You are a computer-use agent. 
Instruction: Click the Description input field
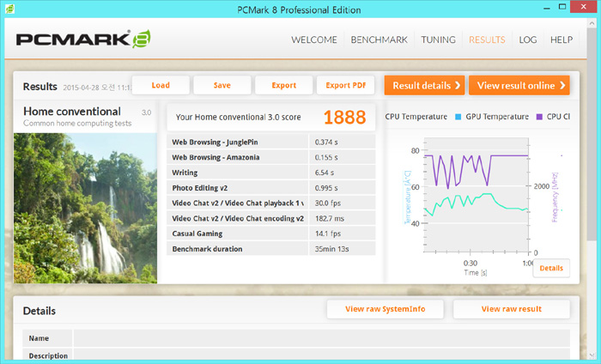[322, 355]
